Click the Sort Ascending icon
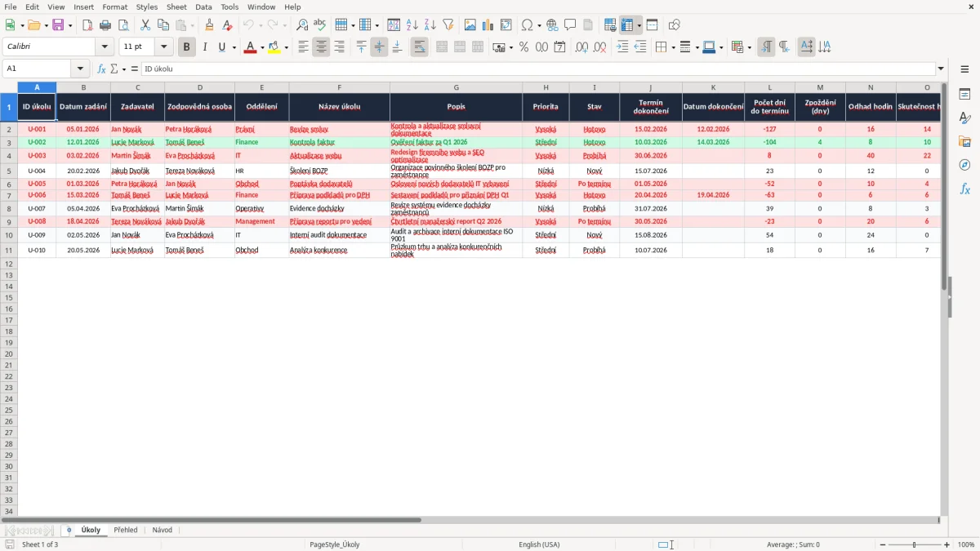The width and height of the screenshot is (980, 551). click(412, 25)
